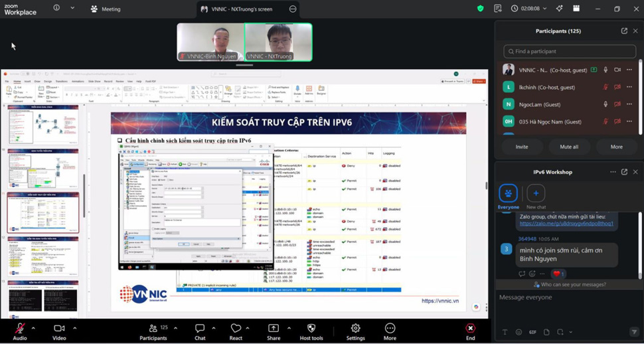This screenshot has width=644, height=344.
Task: Pop out the Participants panel
Action: [x=624, y=31]
